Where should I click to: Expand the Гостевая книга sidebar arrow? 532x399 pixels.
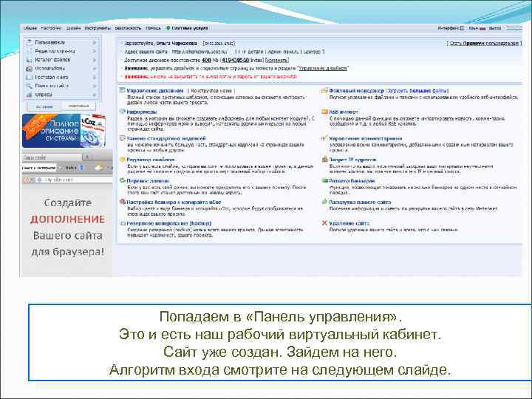coord(95,78)
